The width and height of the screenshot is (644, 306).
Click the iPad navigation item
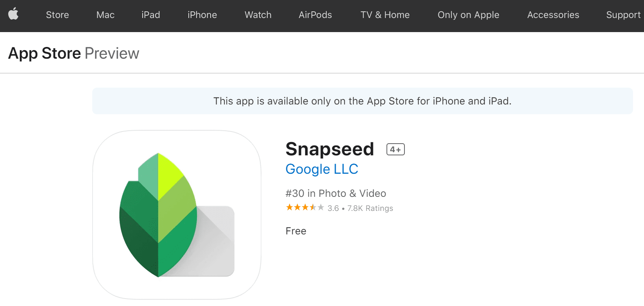[x=150, y=15]
